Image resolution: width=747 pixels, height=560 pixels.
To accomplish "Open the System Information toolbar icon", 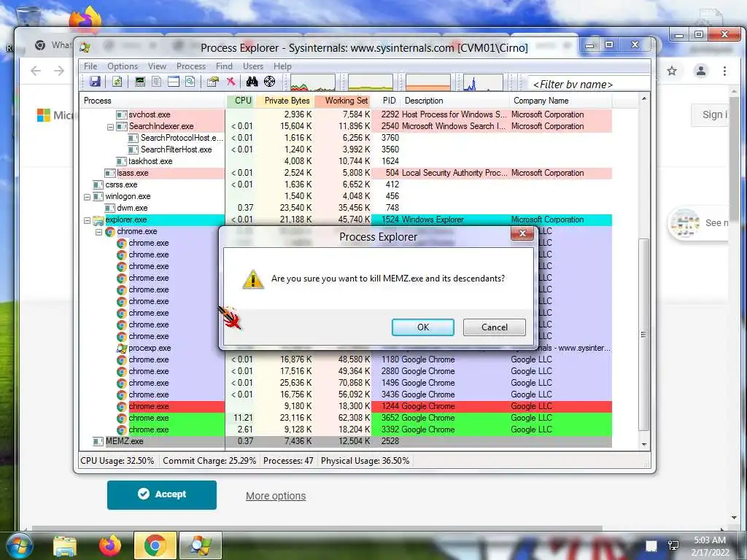I will [139, 82].
